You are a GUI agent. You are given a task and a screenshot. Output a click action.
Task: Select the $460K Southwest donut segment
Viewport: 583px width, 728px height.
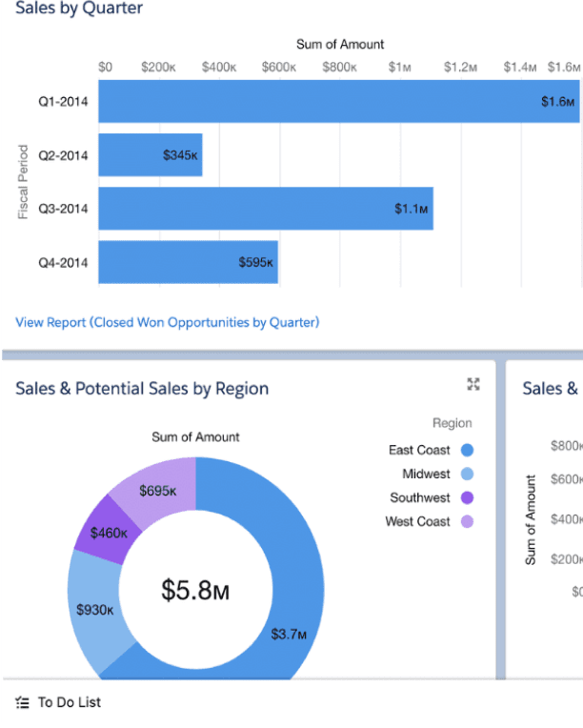109,532
